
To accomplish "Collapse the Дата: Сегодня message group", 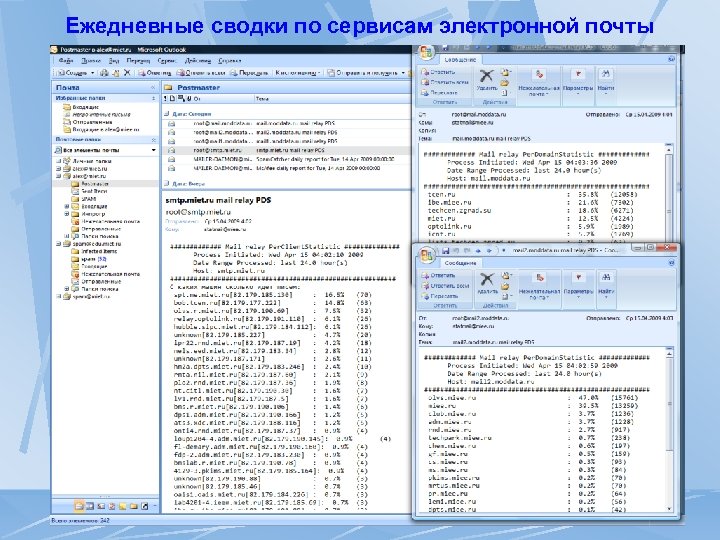I will (x=167, y=113).
